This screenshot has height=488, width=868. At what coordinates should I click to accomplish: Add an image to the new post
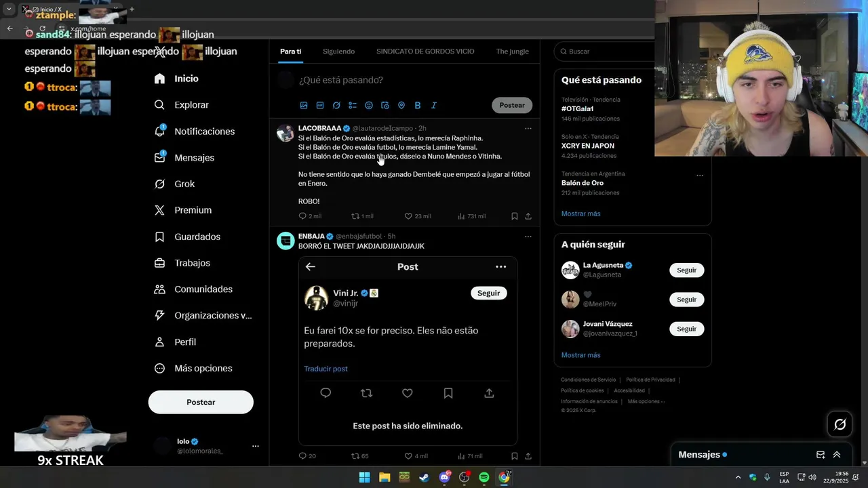(304, 105)
